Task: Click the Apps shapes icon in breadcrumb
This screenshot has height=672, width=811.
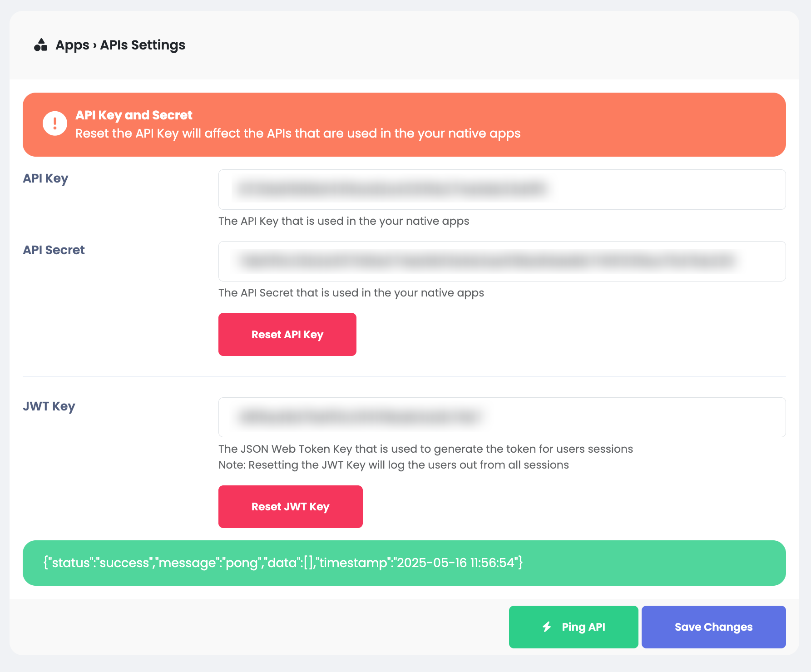Action: coord(41,45)
